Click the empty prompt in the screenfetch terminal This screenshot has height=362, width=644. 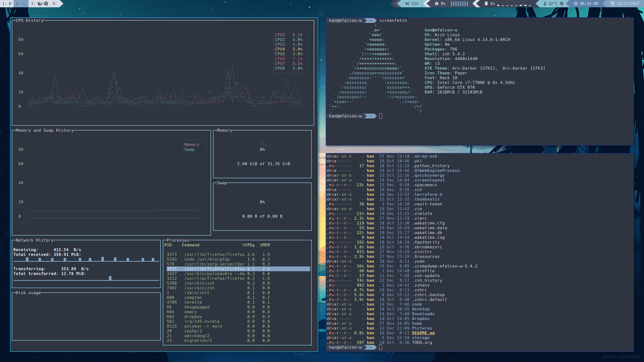click(x=380, y=116)
